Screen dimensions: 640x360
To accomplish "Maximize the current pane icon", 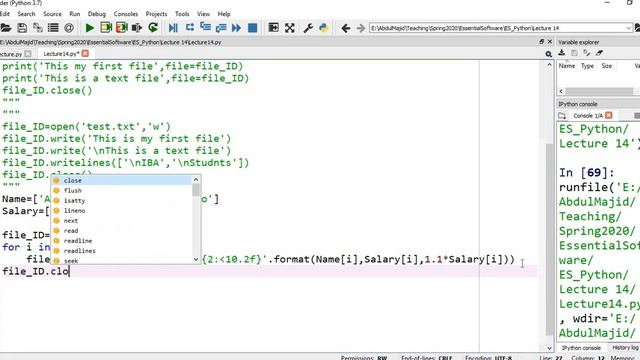I will pos(273,28).
